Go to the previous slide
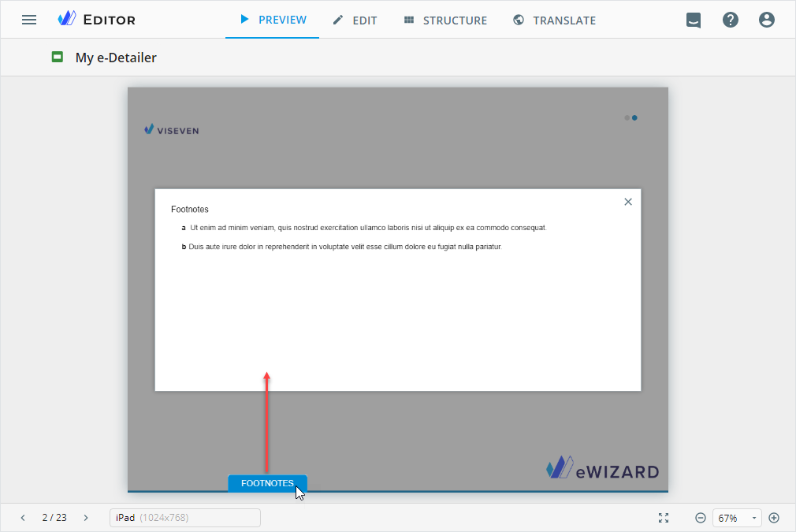The width and height of the screenshot is (796, 532). 23,518
